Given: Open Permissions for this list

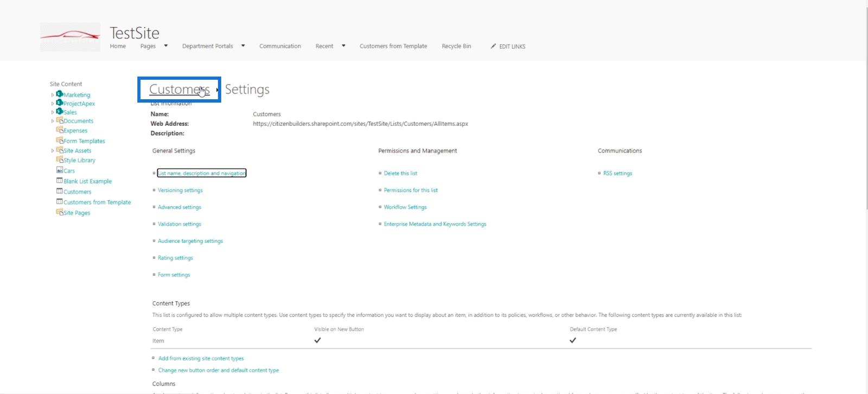Looking at the screenshot, I should [x=411, y=190].
